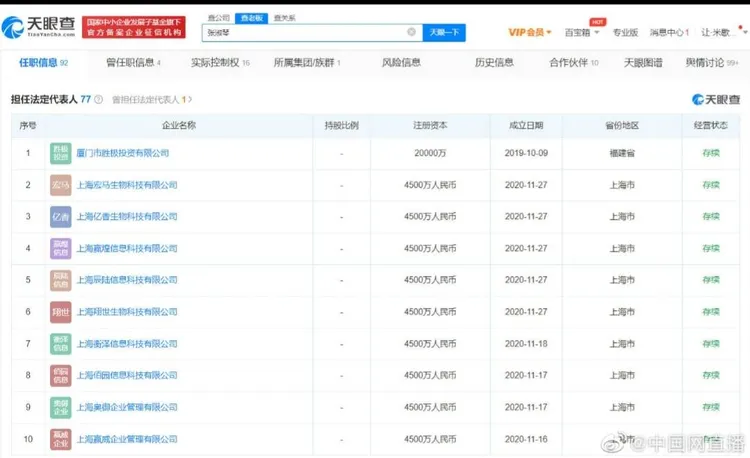Click the 持股比例 column header
The width and height of the screenshot is (750, 458).
pyautogui.click(x=342, y=125)
